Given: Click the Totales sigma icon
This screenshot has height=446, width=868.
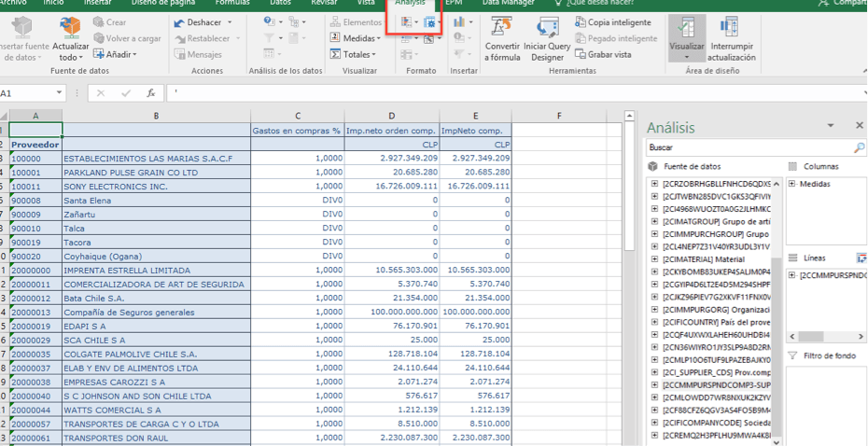Looking at the screenshot, I should 335,54.
